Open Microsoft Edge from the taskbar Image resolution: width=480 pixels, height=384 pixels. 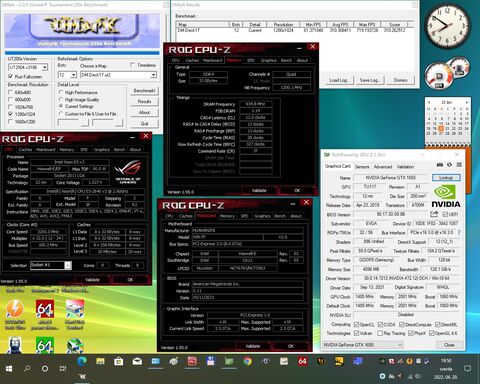tap(82, 361)
